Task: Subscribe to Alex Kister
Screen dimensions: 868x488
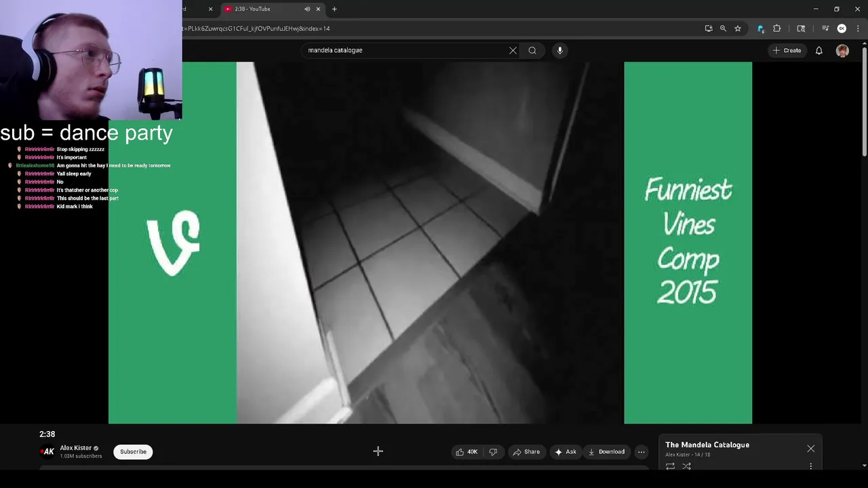Action: [133, 452]
